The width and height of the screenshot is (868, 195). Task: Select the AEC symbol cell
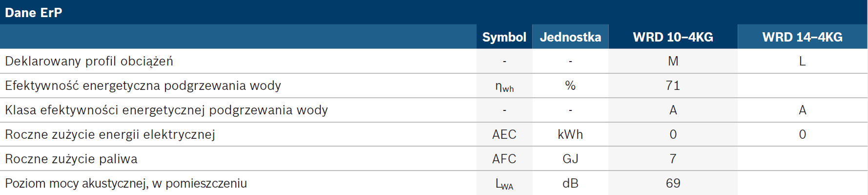tap(504, 134)
